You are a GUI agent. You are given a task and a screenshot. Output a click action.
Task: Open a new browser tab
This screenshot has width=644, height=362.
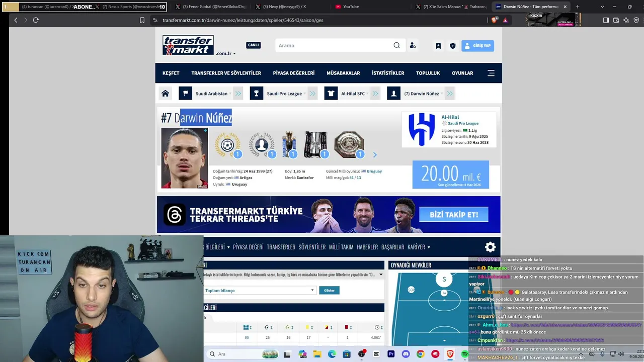577,7
